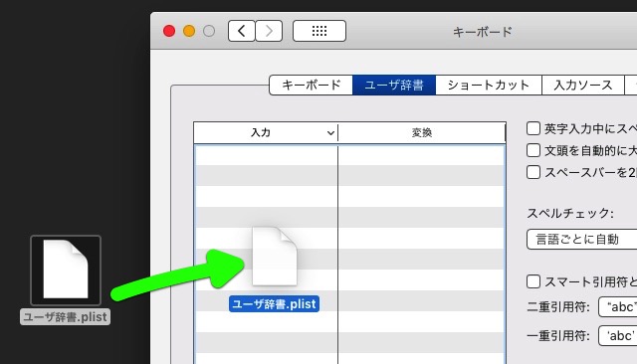This screenshot has width=637, height=364.
Task: Go back with the left chevron button
Action: click(x=241, y=31)
